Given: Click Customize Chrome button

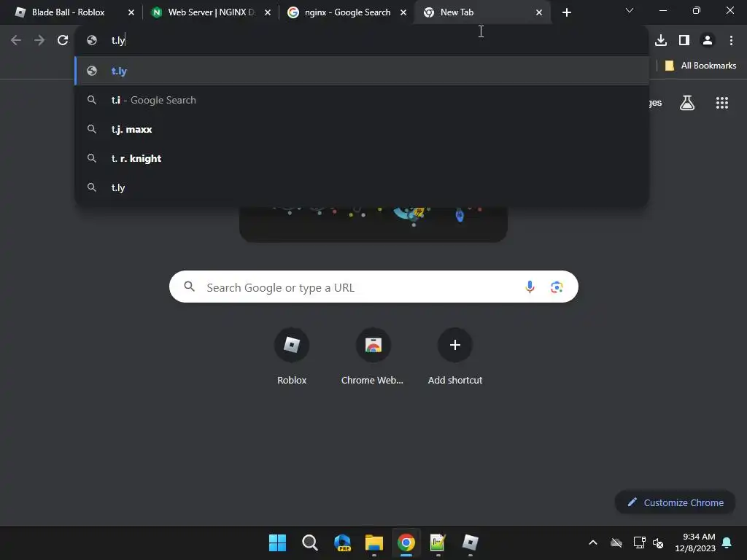Looking at the screenshot, I should 675,502.
